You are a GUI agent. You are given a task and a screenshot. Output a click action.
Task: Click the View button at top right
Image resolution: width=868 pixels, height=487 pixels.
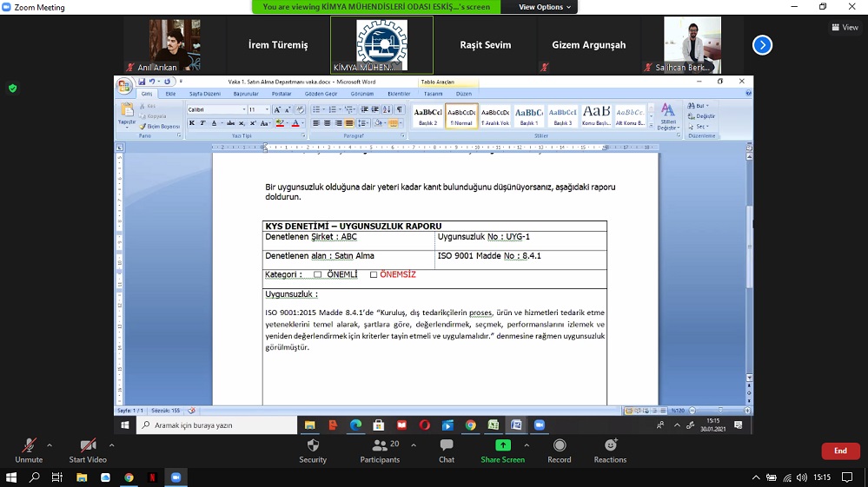tap(845, 27)
